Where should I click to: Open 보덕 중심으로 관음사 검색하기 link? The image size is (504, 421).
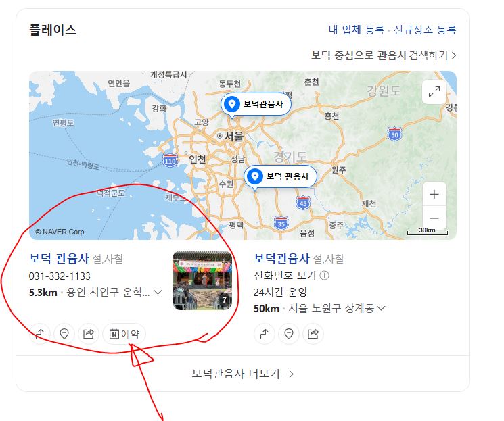[x=384, y=55]
